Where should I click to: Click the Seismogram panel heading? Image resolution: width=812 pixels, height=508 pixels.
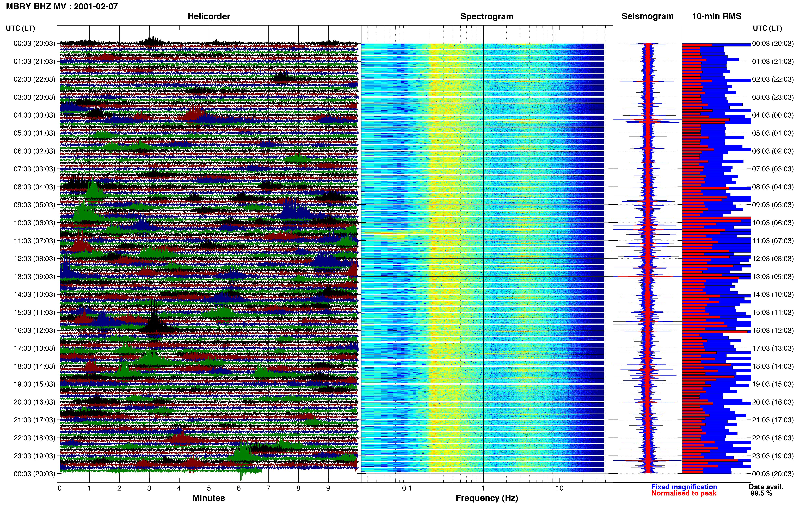pyautogui.click(x=648, y=16)
